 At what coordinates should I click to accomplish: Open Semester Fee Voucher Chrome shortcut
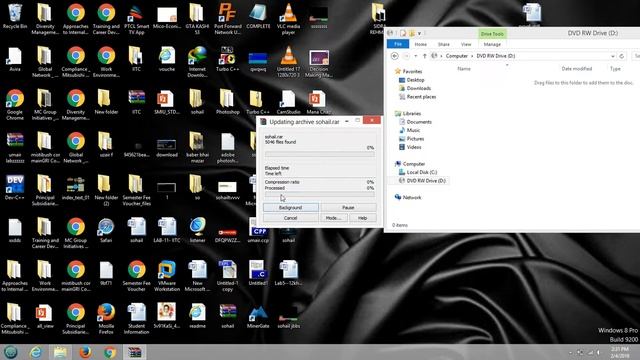click(x=136, y=276)
